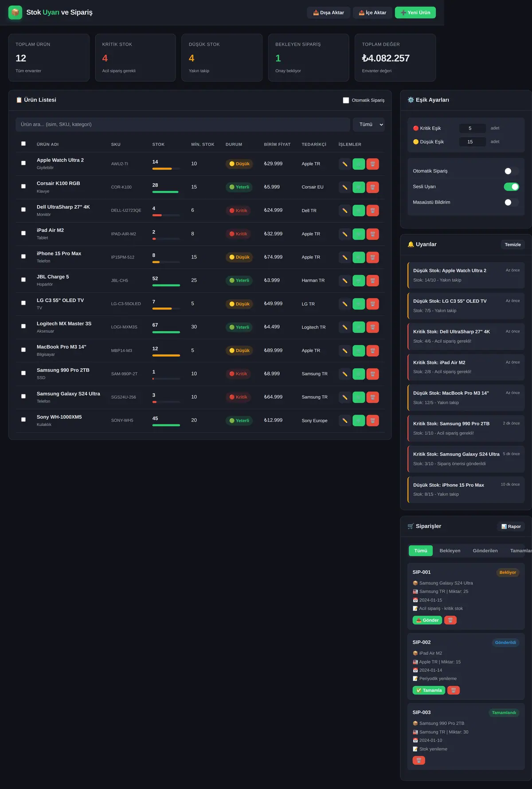Tick the checkbox for Dell UltraSharp 27" 4K
Image resolution: width=532 pixels, height=789 pixels.
(x=23, y=209)
